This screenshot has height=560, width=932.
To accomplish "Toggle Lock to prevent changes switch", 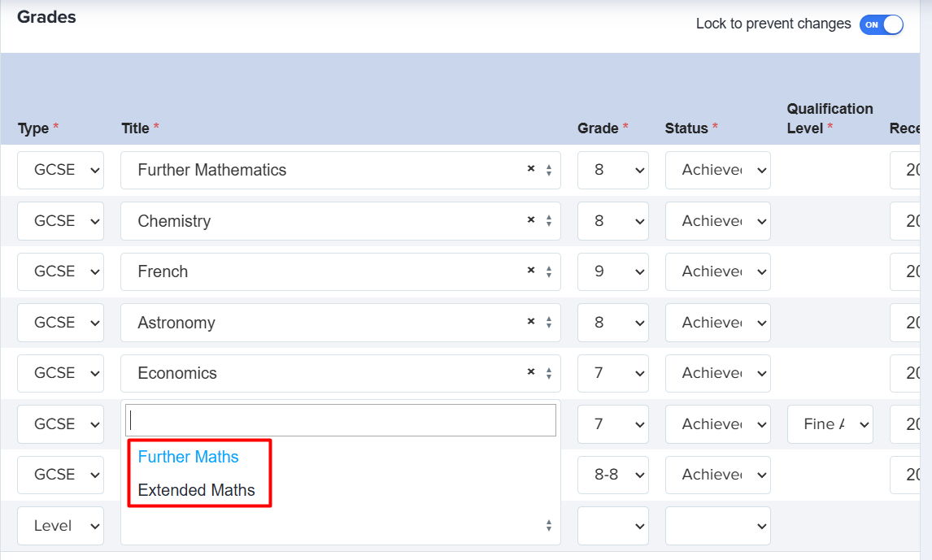I will [x=881, y=24].
